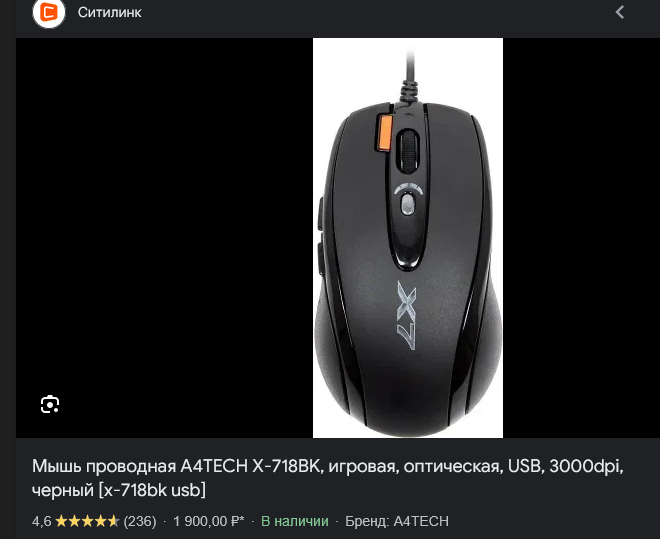The image size is (660, 539).
Task: Open the A4TECH X-718BK product title link
Action: pyautogui.click(x=327, y=478)
